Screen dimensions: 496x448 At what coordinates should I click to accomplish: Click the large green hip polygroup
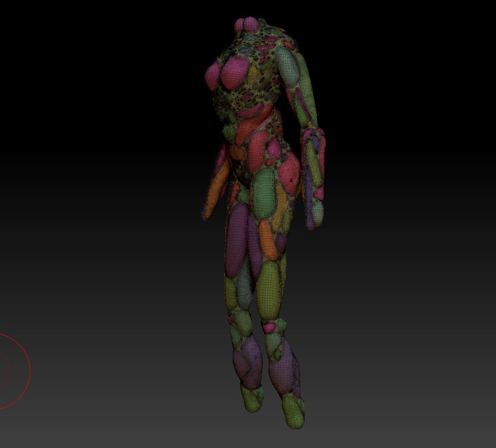click(264, 193)
